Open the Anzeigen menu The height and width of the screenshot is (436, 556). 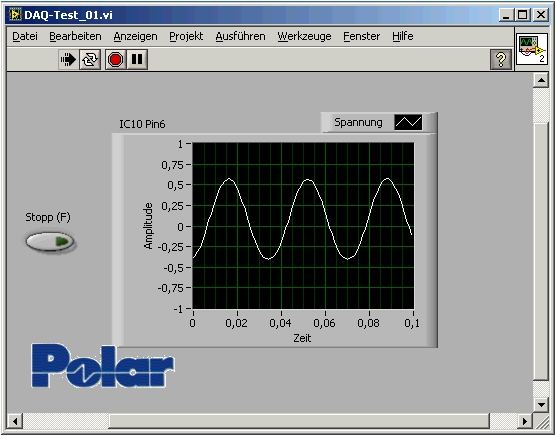135,36
